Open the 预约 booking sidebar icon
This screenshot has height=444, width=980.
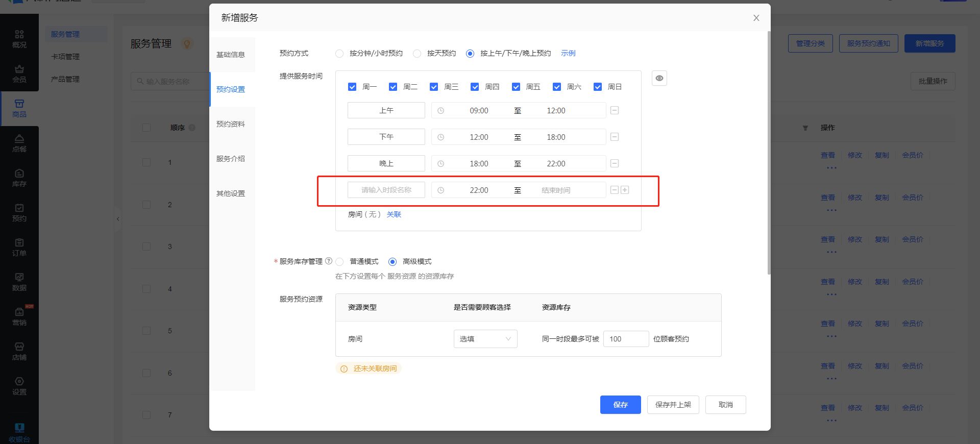tap(19, 212)
